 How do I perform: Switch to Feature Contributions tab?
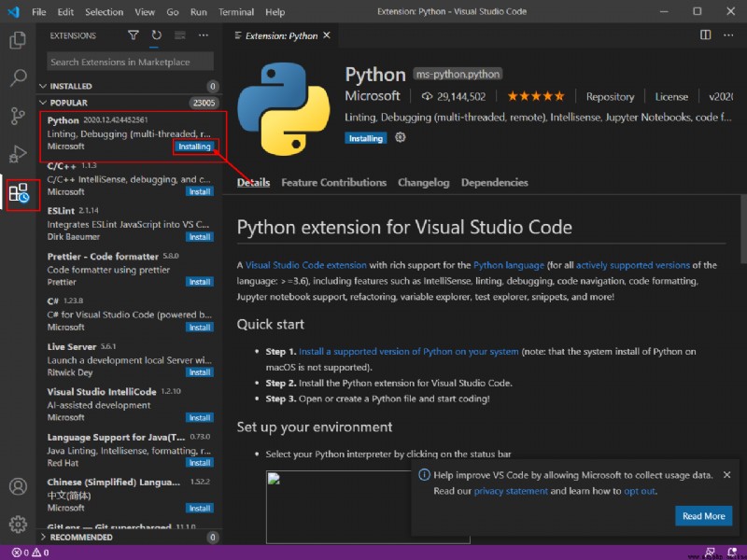tap(334, 182)
